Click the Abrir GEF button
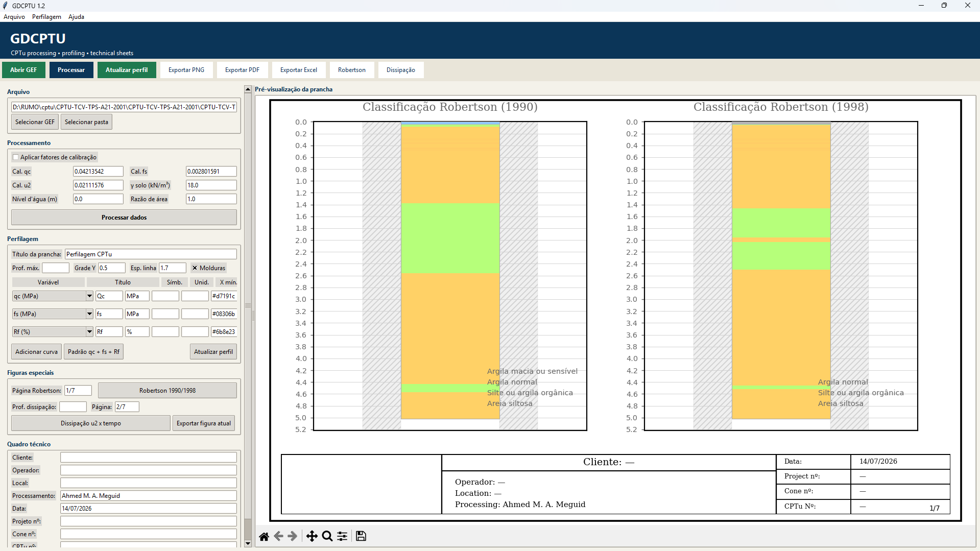This screenshot has height=551, width=980. [23, 70]
